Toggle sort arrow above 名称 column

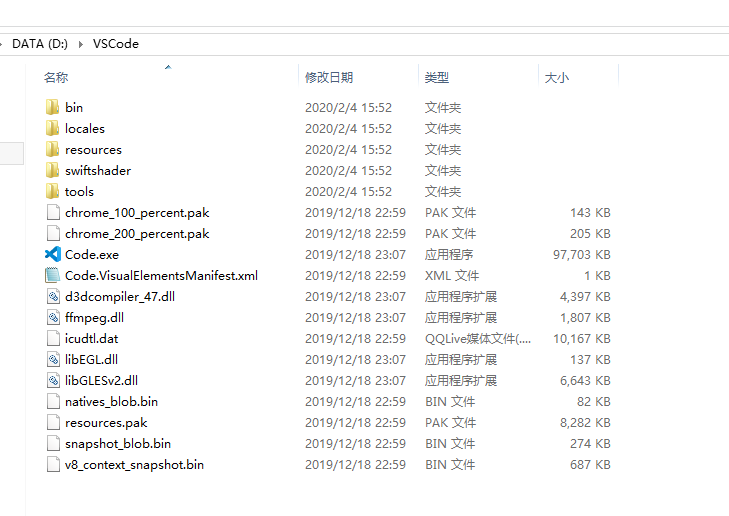[x=168, y=67]
